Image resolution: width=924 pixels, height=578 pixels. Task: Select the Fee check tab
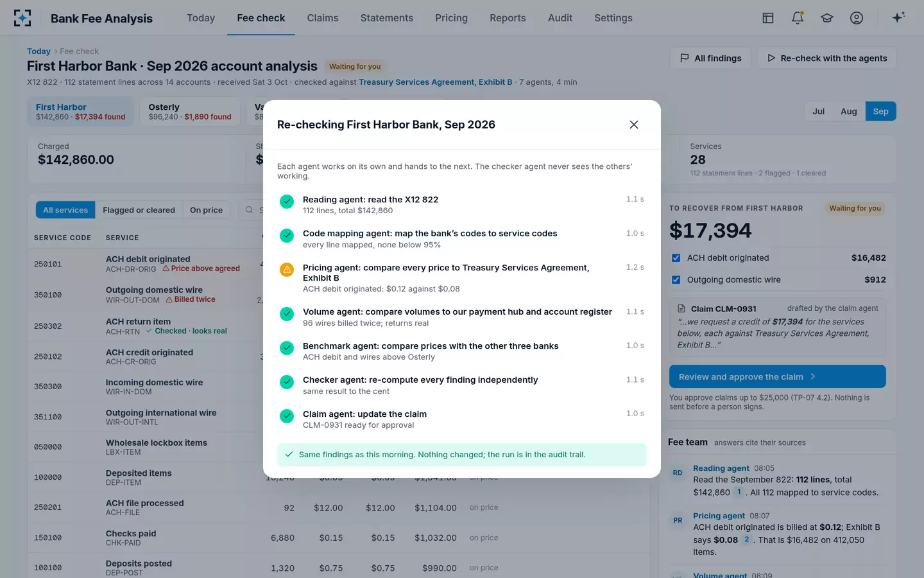point(261,18)
